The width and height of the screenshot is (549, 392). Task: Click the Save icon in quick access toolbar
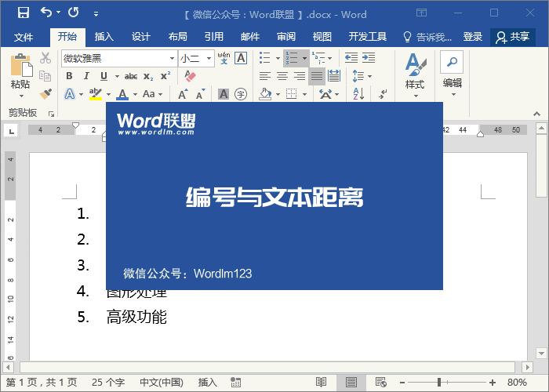tap(24, 13)
